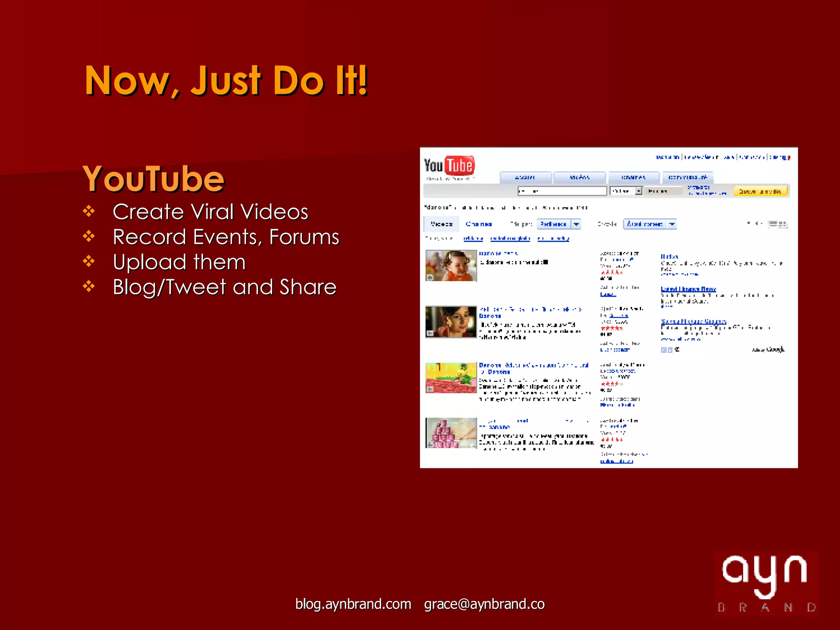The width and height of the screenshot is (840, 630).
Task: Click the grace@aynbrand.co email address
Action: tap(484, 604)
